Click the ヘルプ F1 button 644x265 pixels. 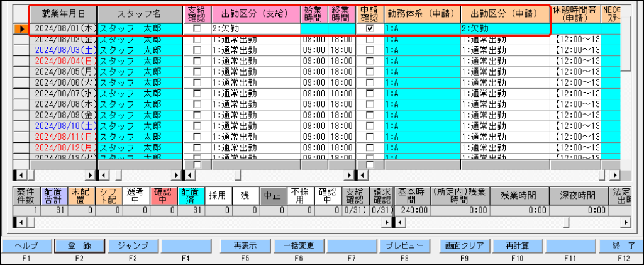26,245
